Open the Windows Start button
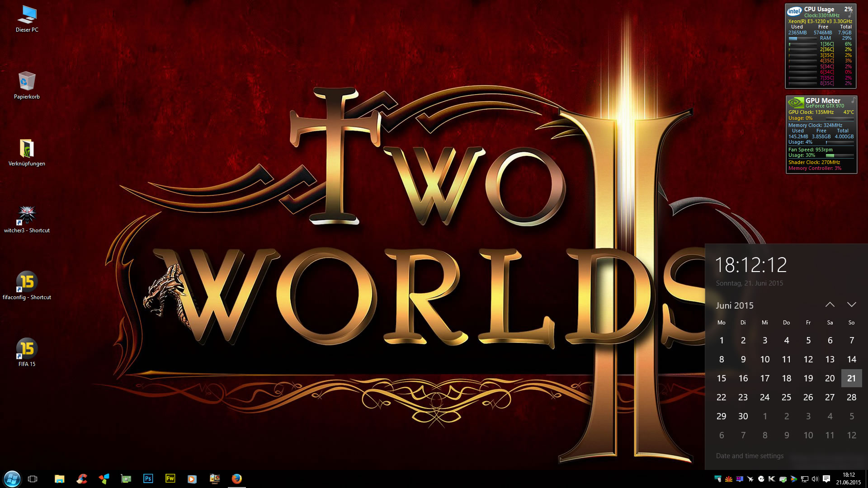The image size is (868, 488). pos(12,479)
